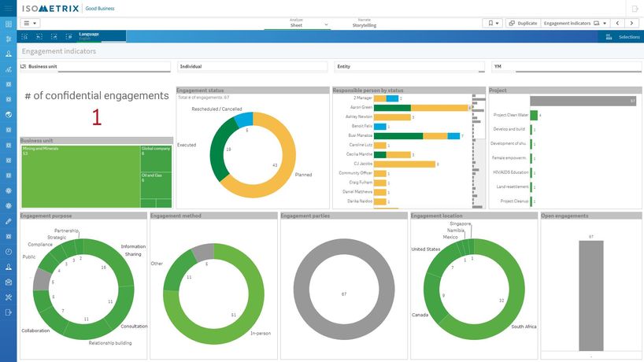Click the 'Busi Manatoa' row label
Screen dimensions: 644x362
[361, 135]
